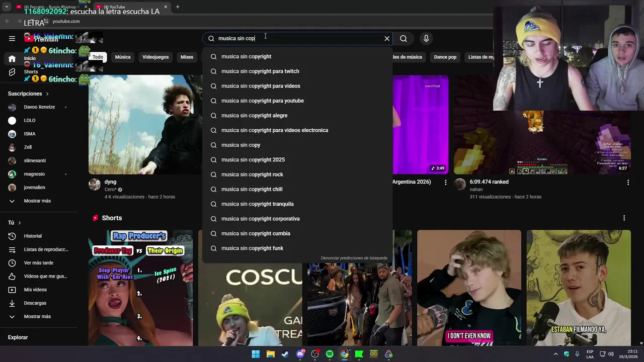Screen dimensions: 644x362
Task: Click the browser back arrow
Action: 7,21
